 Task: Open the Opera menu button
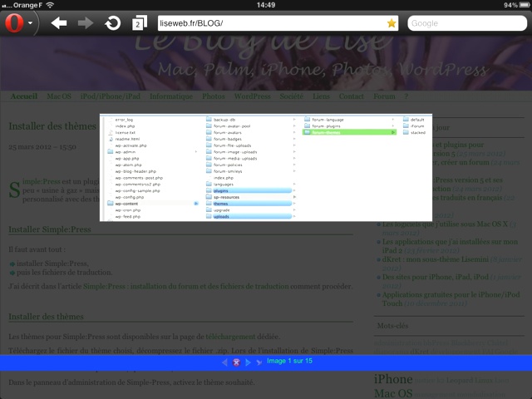(18, 22)
